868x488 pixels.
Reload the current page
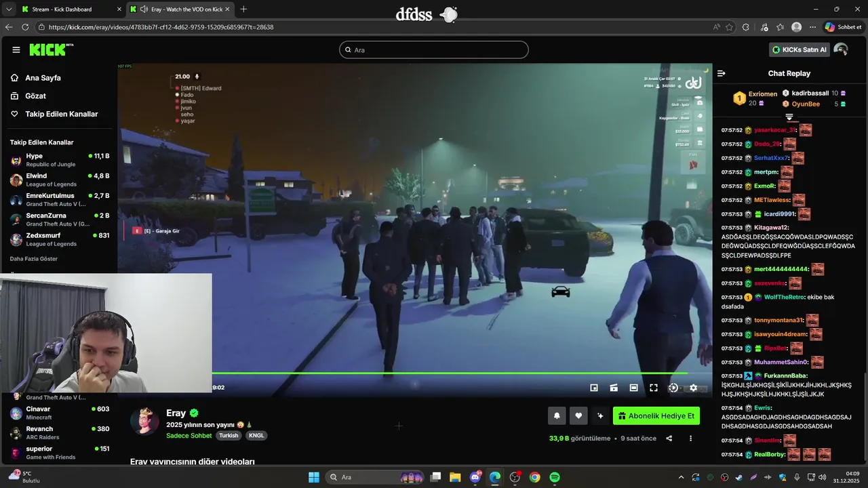tap(25, 27)
